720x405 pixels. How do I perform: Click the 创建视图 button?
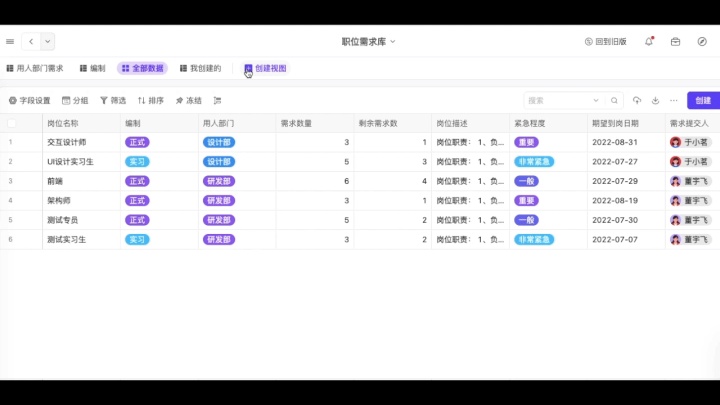265,68
